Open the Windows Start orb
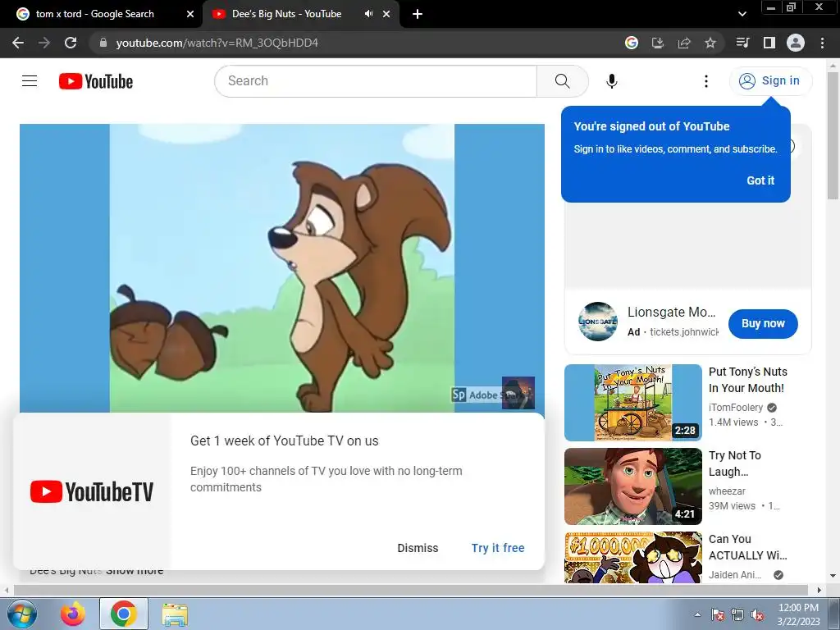840x630 pixels. [22, 614]
